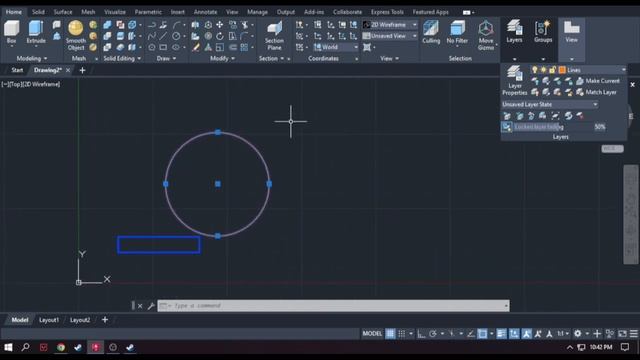Open the Unsaved Layer State dropdown
Image resolution: width=640 pixels, height=360 pixels.
coord(550,104)
